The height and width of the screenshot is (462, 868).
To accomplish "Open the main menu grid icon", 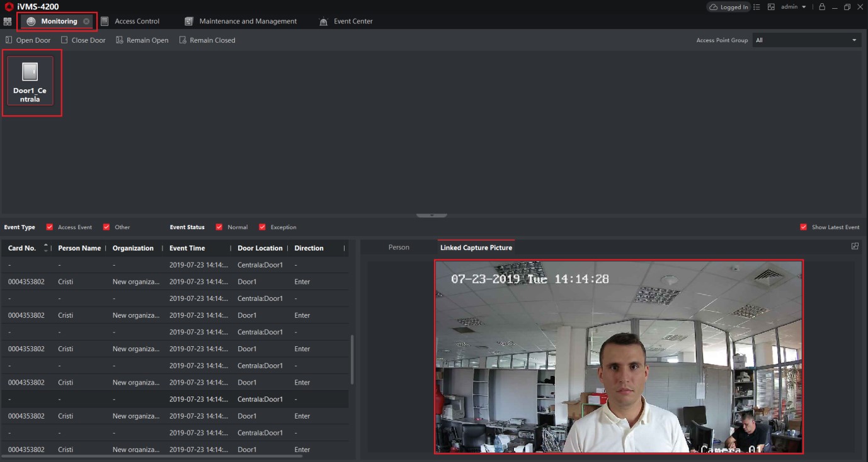I will pyautogui.click(x=8, y=21).
